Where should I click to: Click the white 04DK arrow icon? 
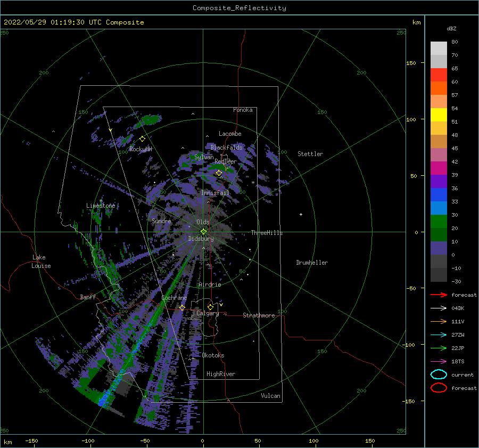[x=439, y=308]
